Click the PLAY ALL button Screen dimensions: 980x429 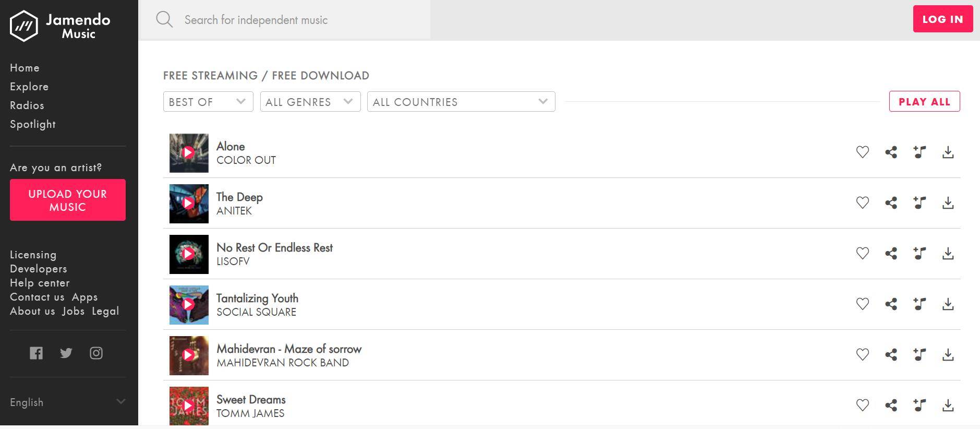pos(924,101)
